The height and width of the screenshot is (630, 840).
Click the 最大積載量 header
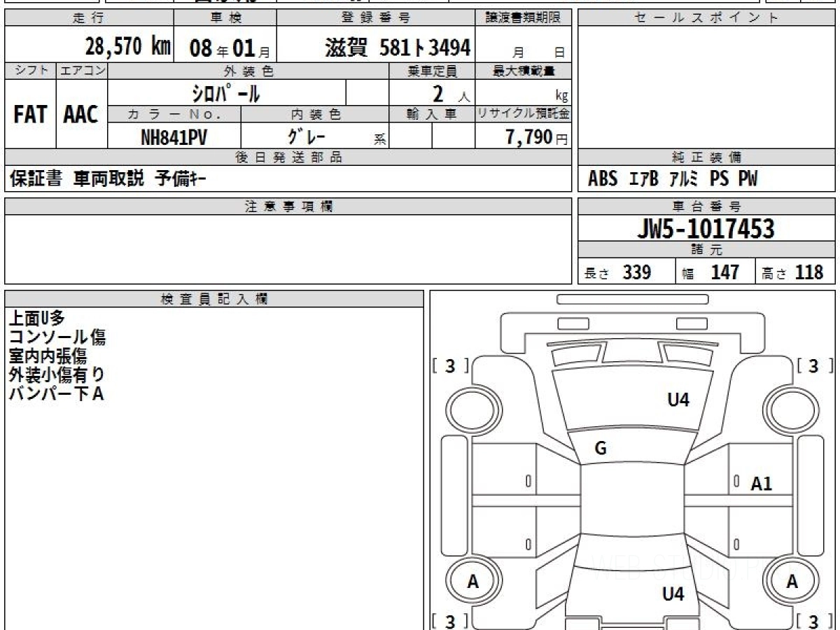click(x=524, y=71)
